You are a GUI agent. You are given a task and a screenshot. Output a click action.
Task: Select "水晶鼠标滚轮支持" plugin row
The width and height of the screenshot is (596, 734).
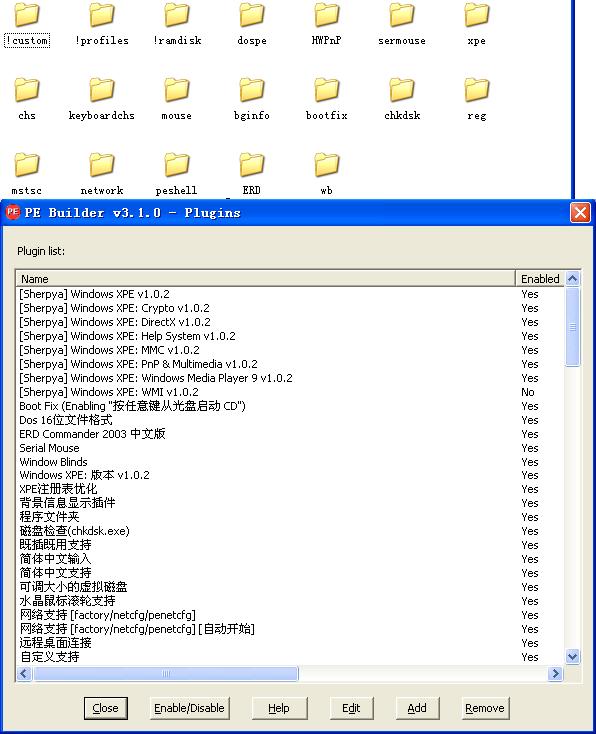point(290,601)
